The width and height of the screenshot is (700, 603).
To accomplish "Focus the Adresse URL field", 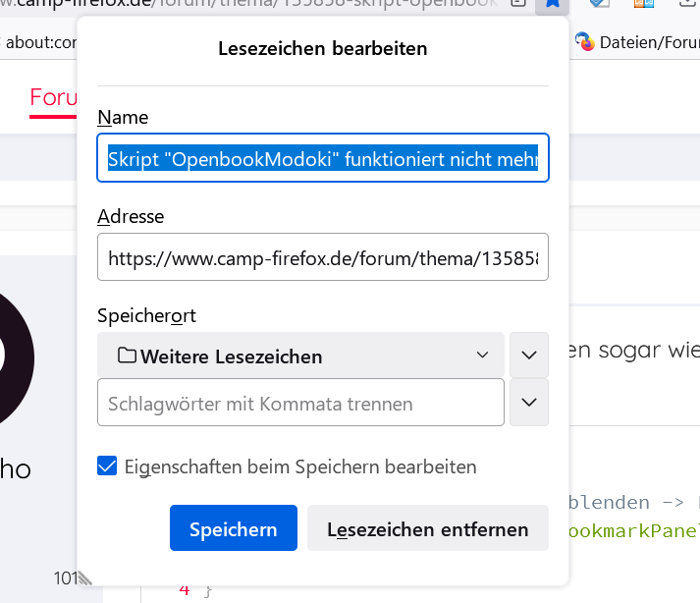I will (322, 258).
